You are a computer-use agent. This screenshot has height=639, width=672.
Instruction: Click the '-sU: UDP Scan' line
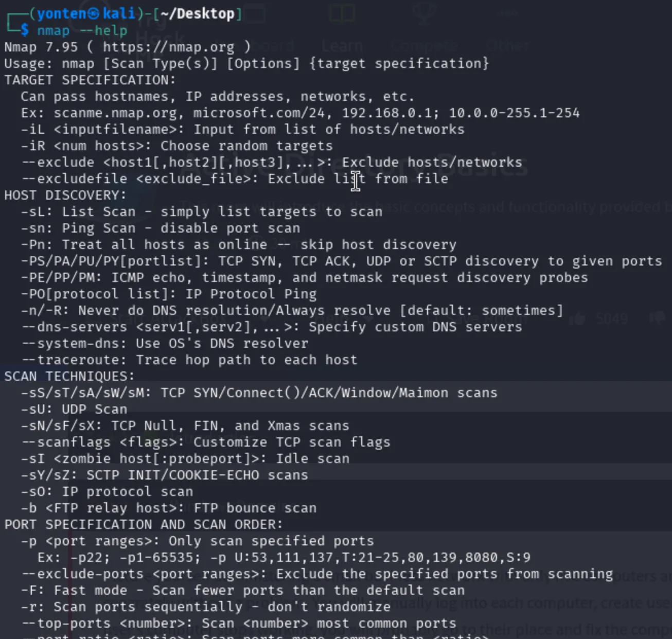74,410
